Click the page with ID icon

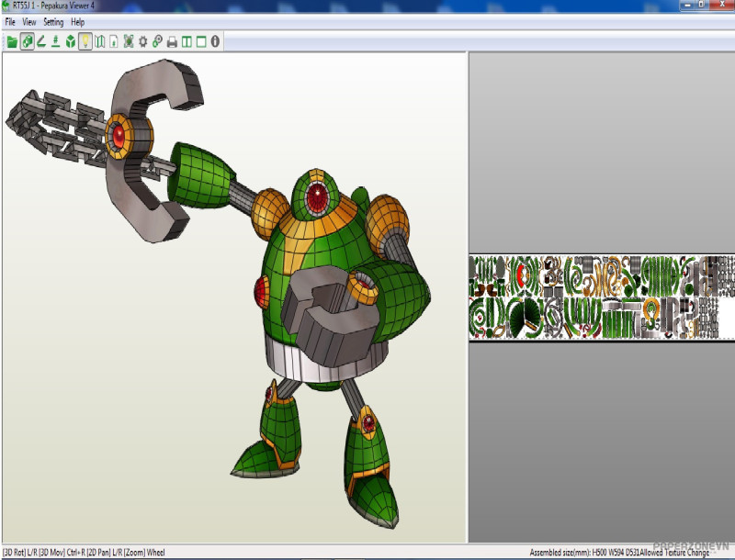114,41
